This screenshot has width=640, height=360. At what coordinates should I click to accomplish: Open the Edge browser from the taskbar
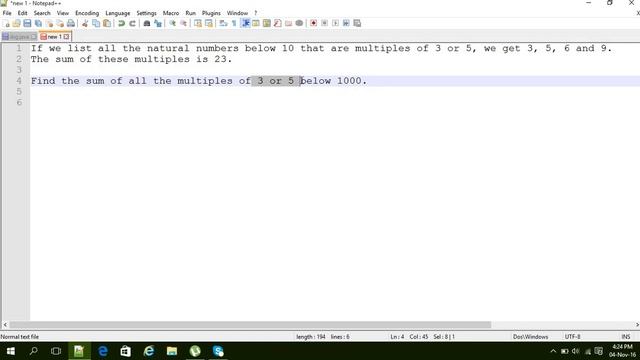coord(102,351)
